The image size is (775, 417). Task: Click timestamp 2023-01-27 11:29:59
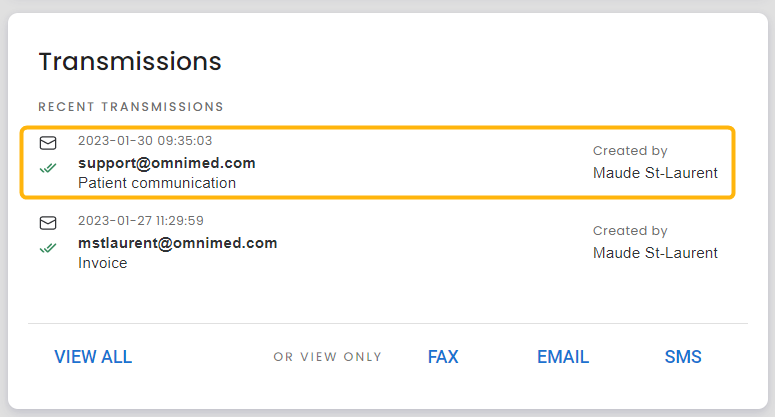tap(140, 221)
